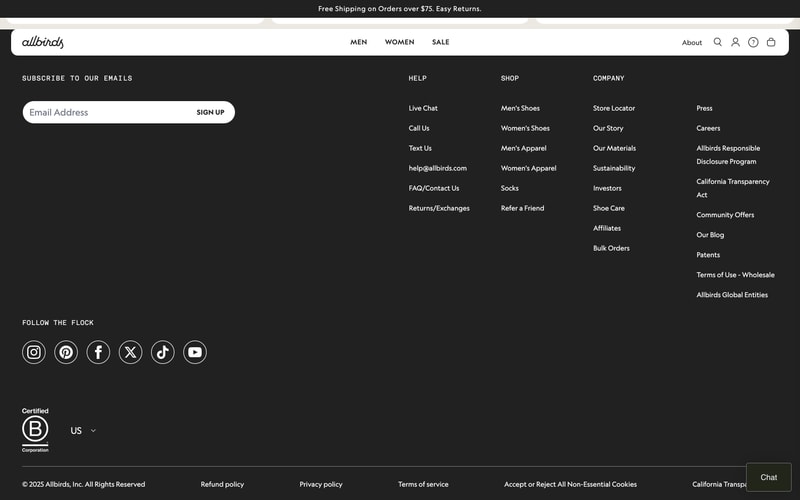
Task: Open Our Materials link
Action: pos(614,148)
